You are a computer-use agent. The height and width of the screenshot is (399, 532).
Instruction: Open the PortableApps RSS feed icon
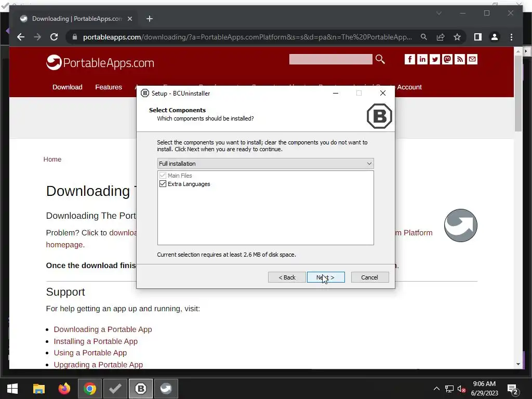click(460, 59)
